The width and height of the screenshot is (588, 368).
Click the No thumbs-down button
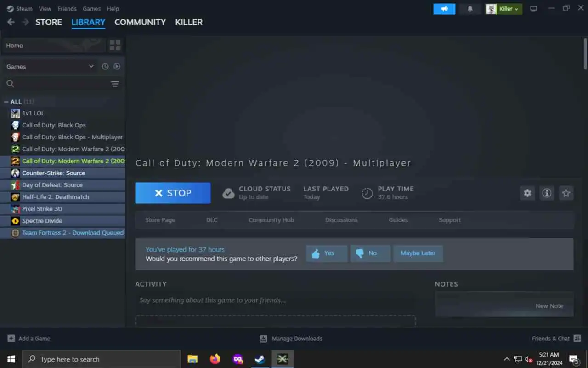370,253
